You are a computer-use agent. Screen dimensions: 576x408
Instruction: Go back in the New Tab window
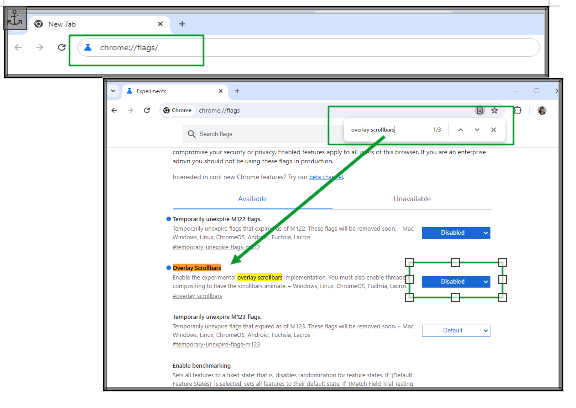coord(18,47)
